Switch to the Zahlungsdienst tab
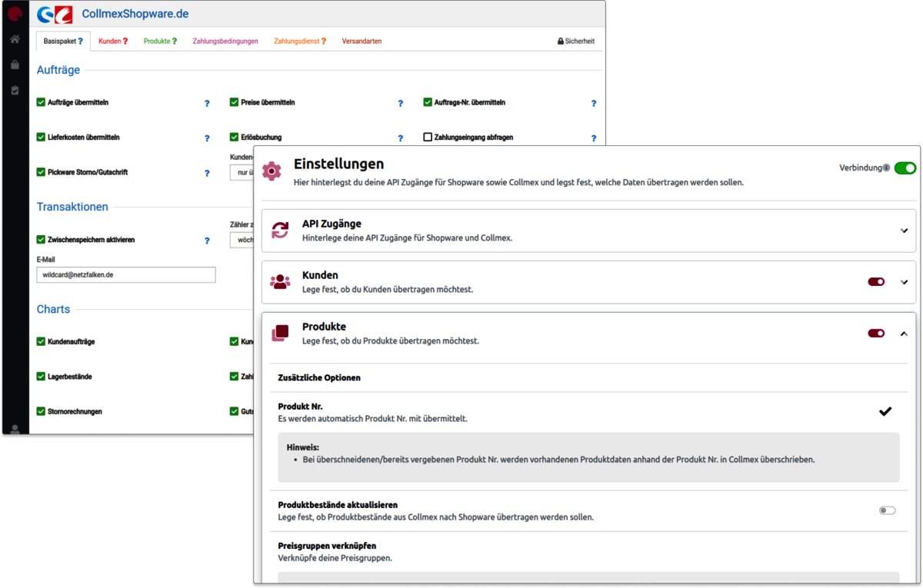This screenshot has width=923, height=588. coord(300,42)
